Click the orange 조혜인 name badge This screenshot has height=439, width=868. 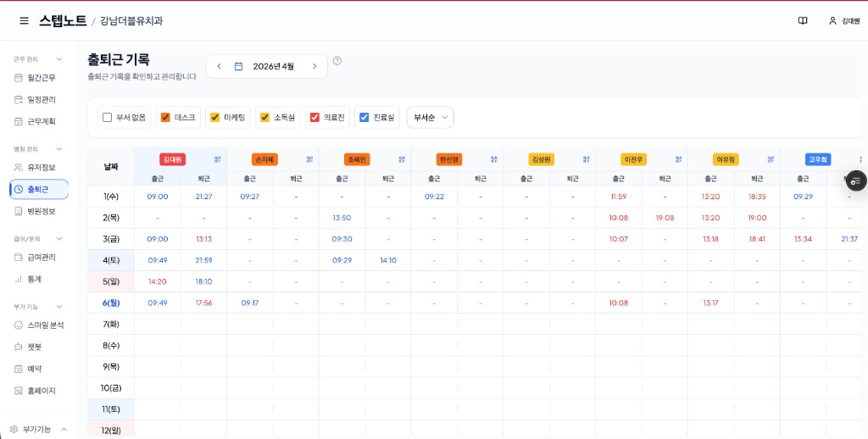click(x=357, y=159)
